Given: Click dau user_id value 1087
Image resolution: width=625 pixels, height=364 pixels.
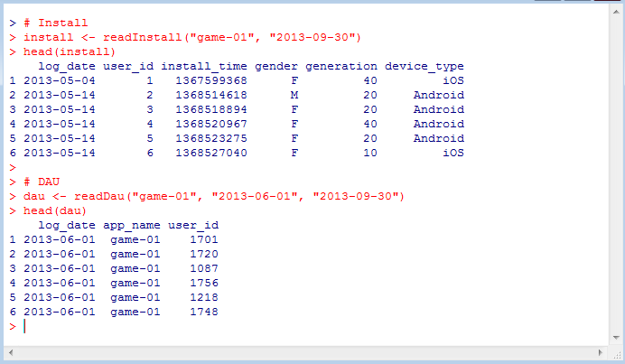Looking at the screenshot, I should coord(204,268).
